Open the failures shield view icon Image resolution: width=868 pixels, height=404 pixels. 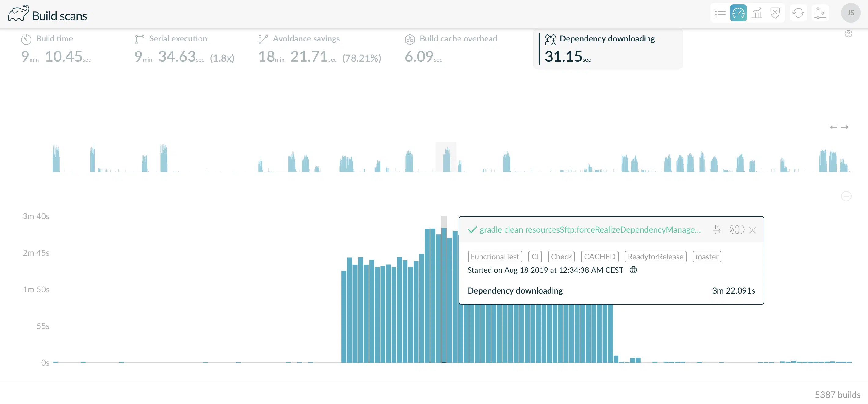point(775,13)
